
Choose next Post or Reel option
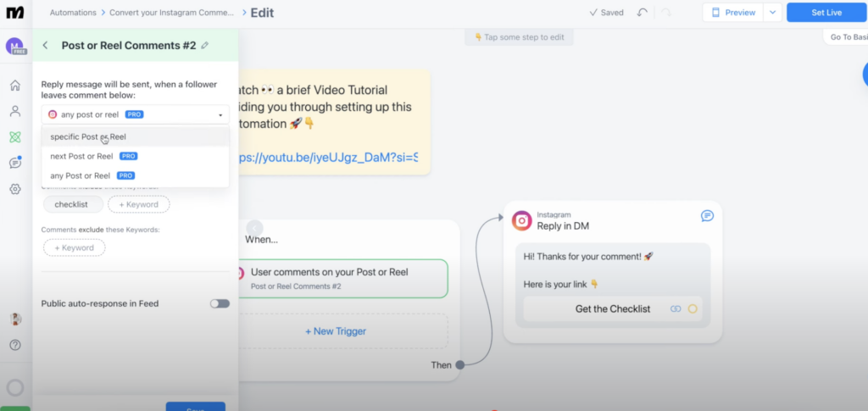tap(135, 156)
